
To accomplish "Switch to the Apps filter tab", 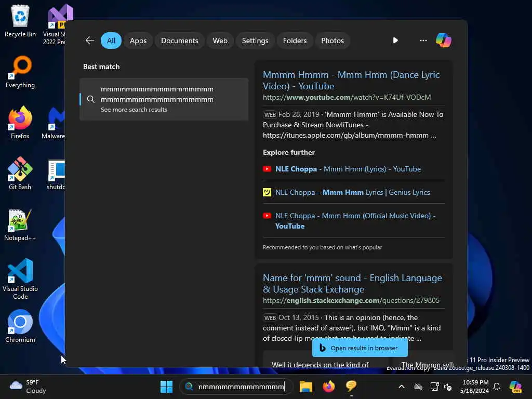I will pos(138,41).
